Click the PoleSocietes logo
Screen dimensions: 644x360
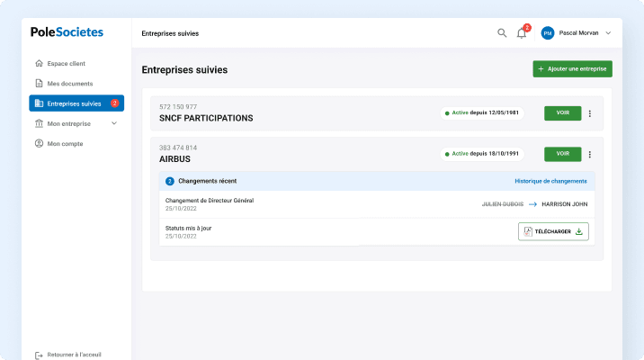click(x=67, y=32)
